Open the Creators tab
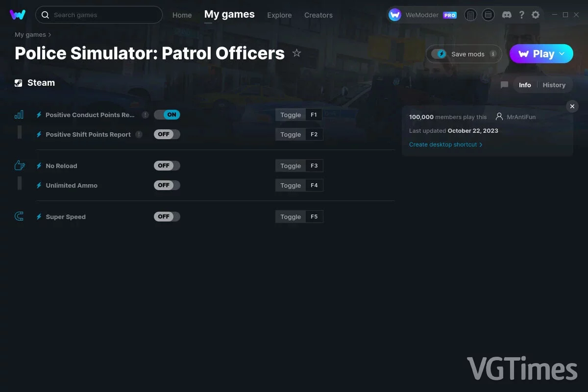Viewport: 588px width, 392px height. pyautogui.click(x=318, y=15)
